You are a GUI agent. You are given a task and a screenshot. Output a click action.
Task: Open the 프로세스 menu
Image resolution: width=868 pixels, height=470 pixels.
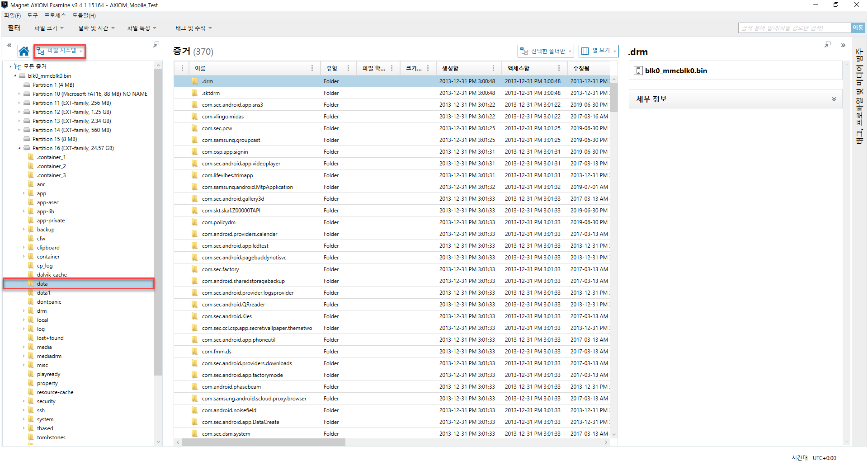[55, 15]
